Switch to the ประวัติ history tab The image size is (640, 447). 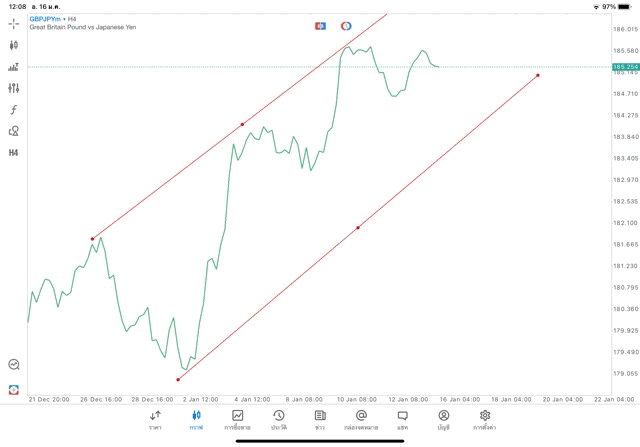click(x=278, y=419)
